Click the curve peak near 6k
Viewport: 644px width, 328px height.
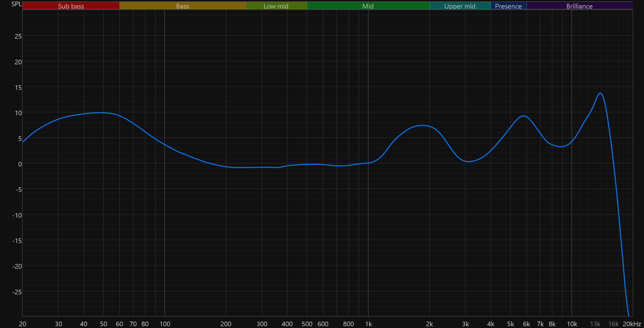coord(523,116)
